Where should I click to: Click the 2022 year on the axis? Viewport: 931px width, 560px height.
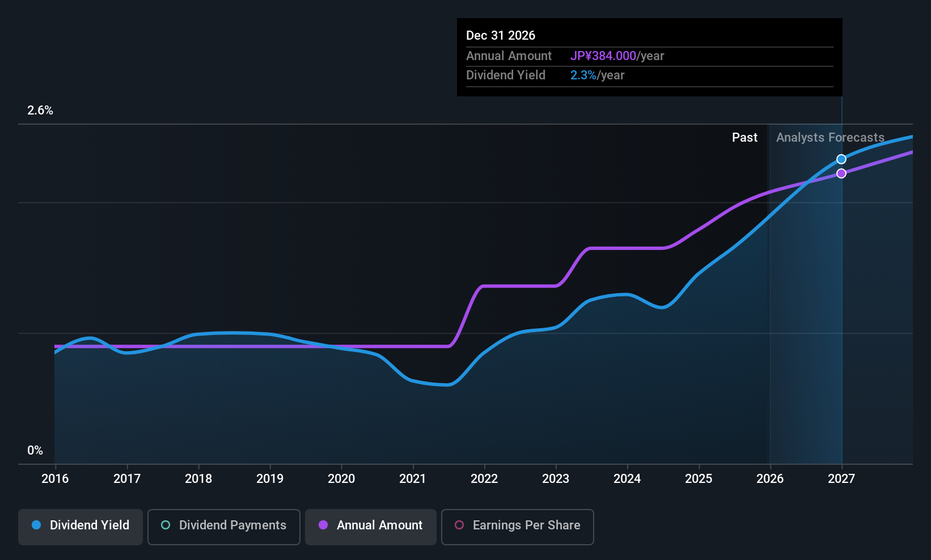pos(484,479)
